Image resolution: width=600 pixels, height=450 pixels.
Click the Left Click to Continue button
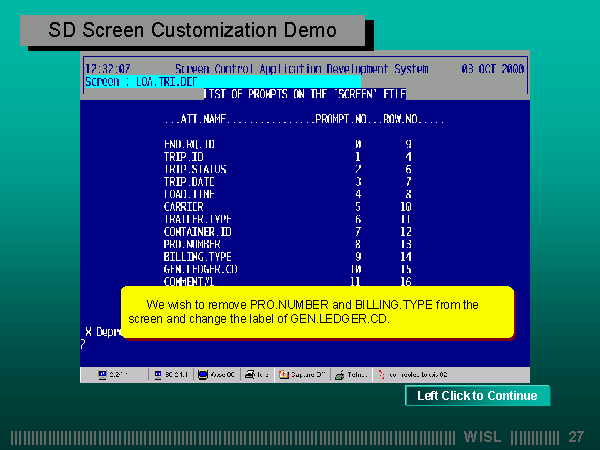[477, 396]
